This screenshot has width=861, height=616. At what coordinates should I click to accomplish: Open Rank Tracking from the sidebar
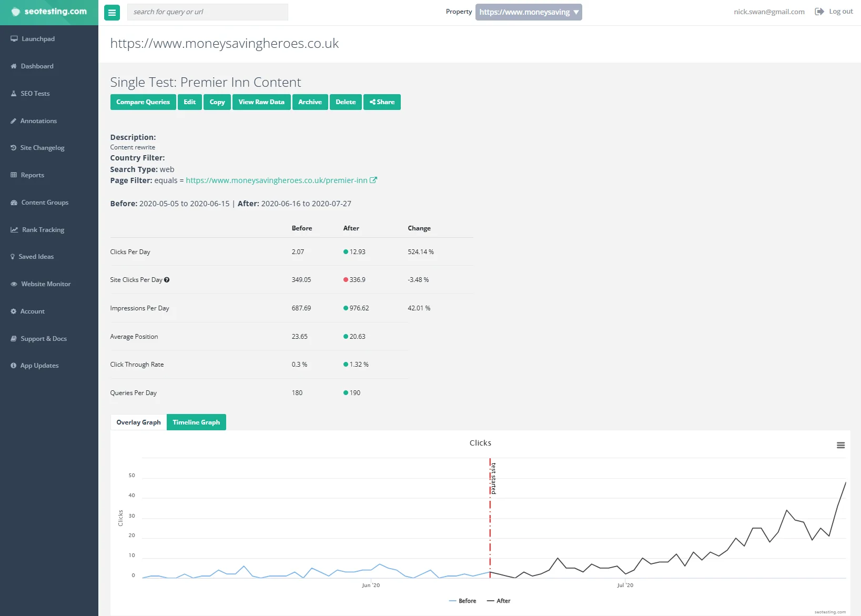pos(43,230)
